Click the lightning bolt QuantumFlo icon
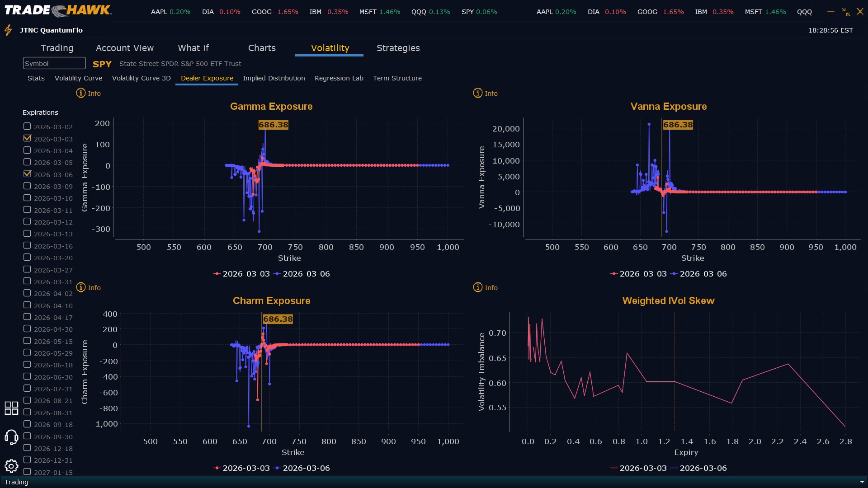This screenshot has width=868, height=488. [x=8, y=30]
